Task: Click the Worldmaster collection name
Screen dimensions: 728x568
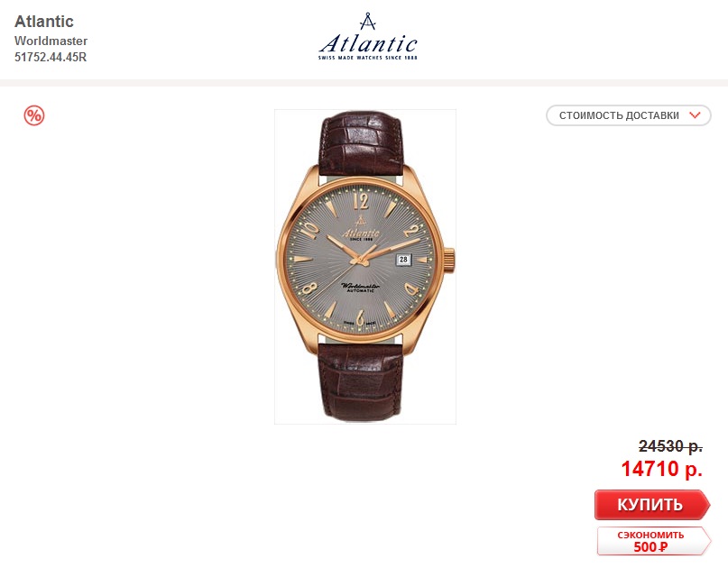Action: (51, 41)
